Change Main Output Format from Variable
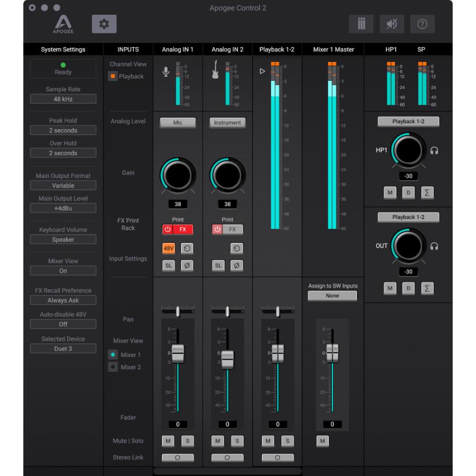Screen dimensions: 476x476 click(x=63, y=185)
